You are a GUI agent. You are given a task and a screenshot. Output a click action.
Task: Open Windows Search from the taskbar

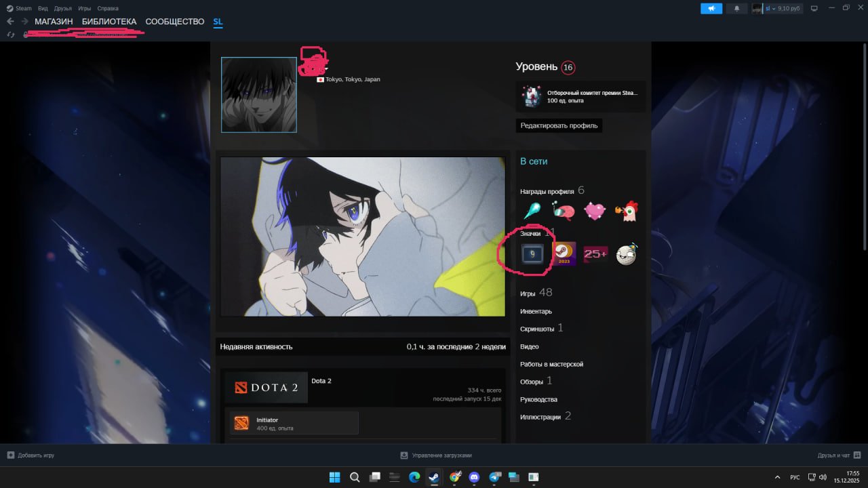click(355, 477)
